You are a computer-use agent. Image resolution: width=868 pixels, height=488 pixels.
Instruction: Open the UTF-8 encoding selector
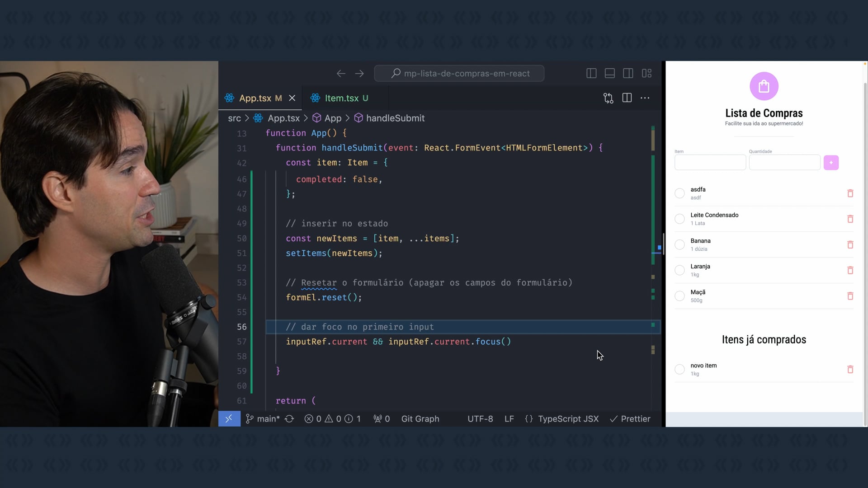[x=480, y=419]
